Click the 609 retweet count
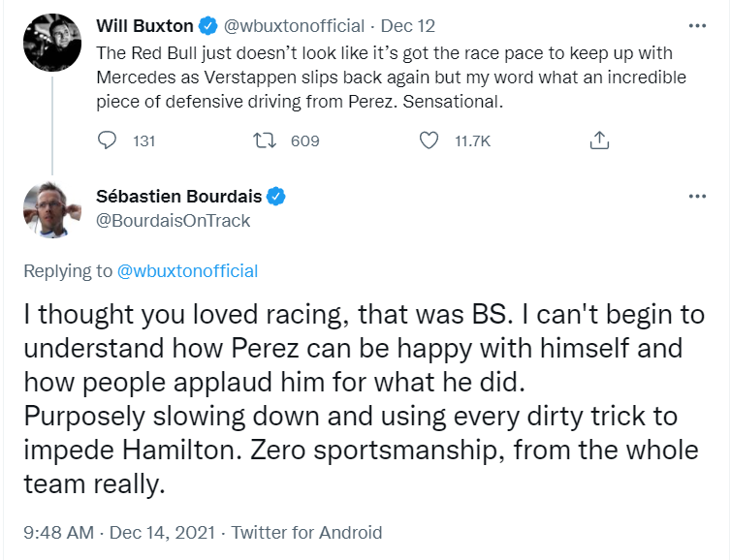Screen dimensions: 731x560 pyautogui.click(x=304, y=141)
